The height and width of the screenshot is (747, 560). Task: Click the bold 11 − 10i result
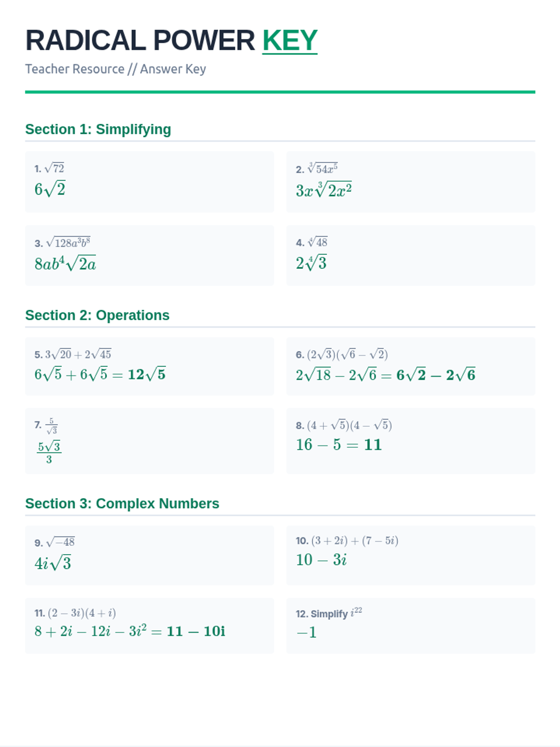(196, 631)
